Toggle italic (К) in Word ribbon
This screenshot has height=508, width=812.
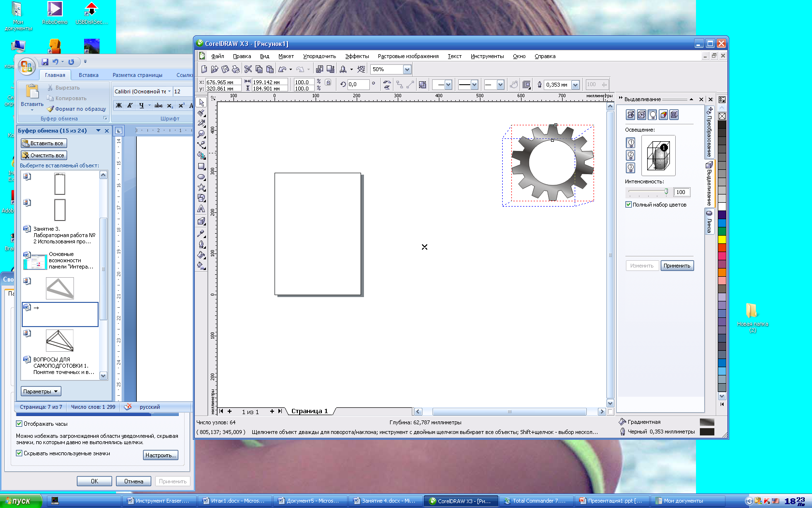coord(130,105)
